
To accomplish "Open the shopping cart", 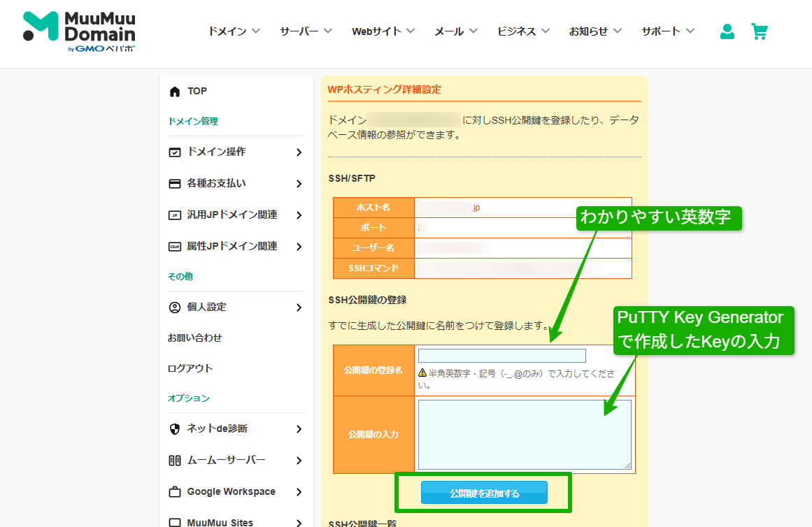I will (x=760, y=31).
